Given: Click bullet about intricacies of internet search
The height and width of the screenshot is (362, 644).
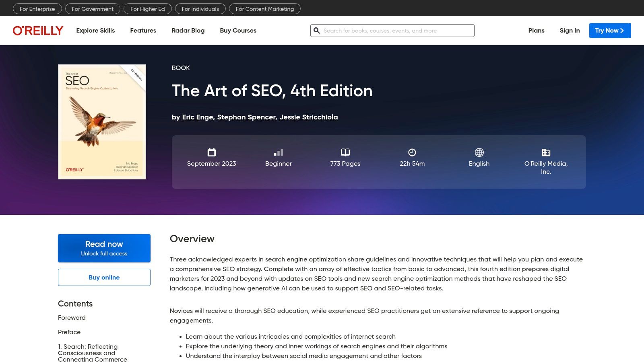Looking at the screenshot, I should (291, 337).
